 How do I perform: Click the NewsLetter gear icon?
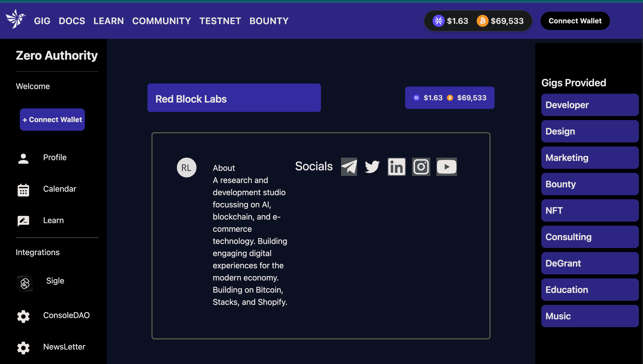[23, 348]
